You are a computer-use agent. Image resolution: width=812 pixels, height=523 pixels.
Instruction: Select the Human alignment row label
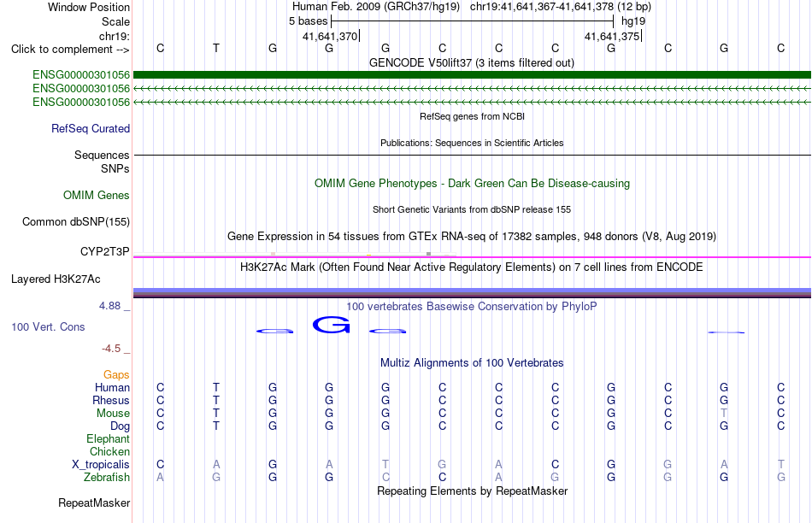coord(112,387)
